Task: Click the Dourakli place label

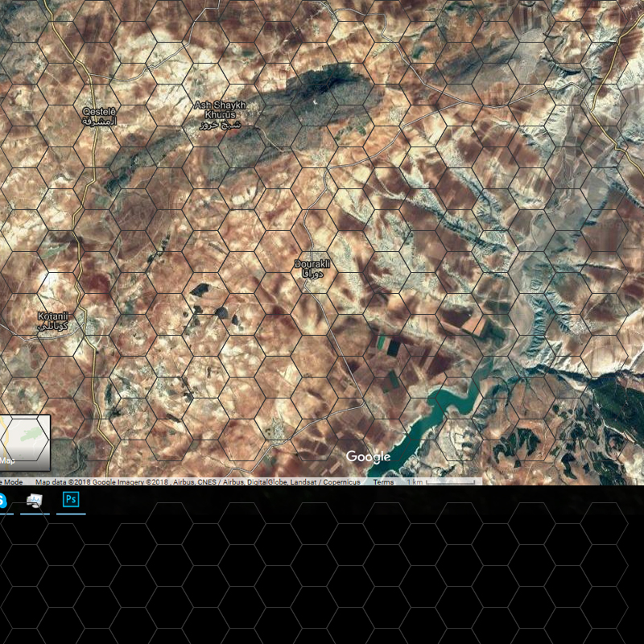Action: tap(312, 269)
